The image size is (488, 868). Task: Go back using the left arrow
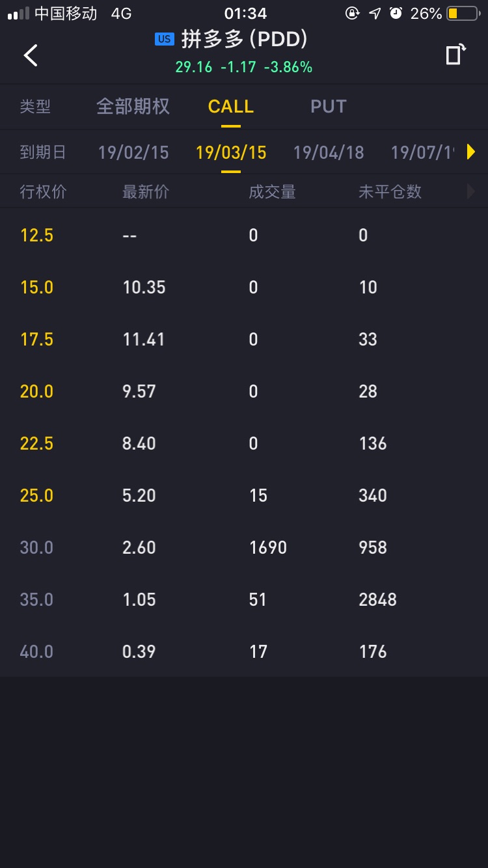coord(31,55)
